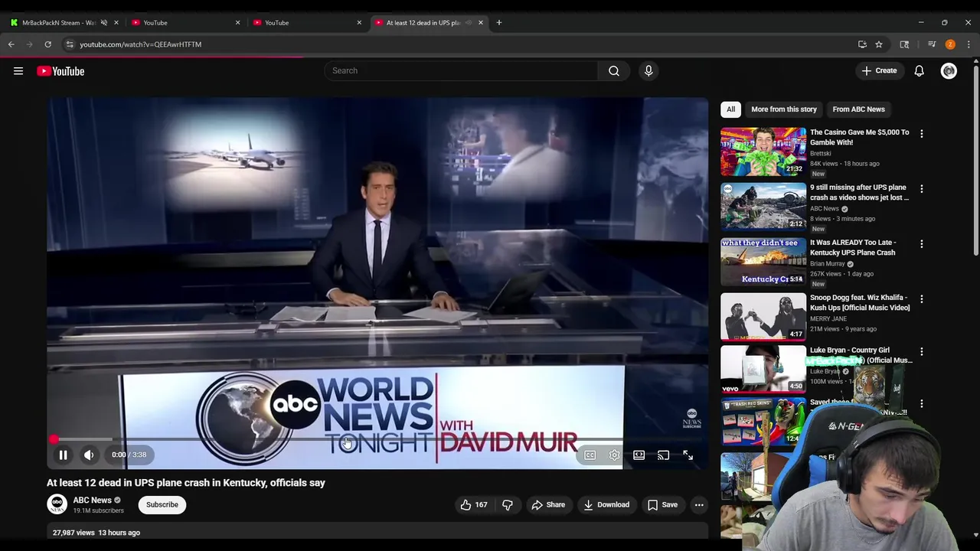Switch the player to theater mode
The height and width of the screenshot is (551, 980).
(x=639, y=455)
